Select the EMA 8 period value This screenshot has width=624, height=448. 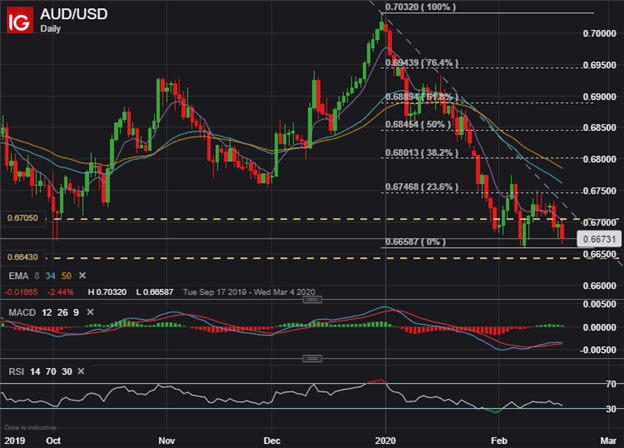(x=37, y=276)
